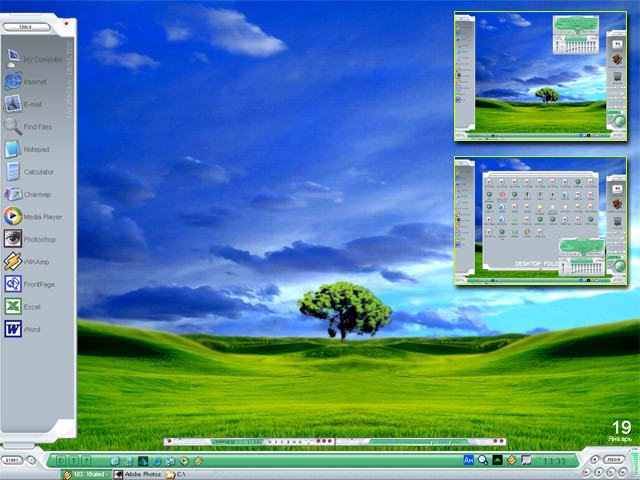The height and width of the screenshot is (480, 640).
Task: Click the MEDIA button
Action: point(614,459)
